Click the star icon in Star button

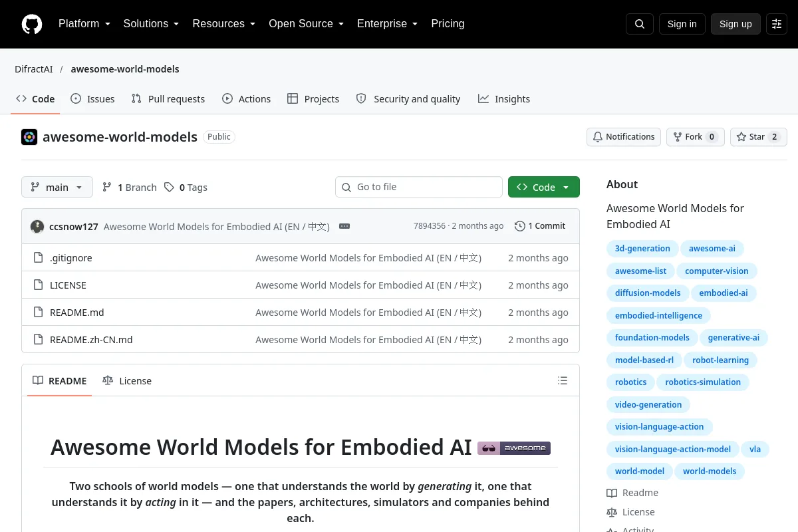(x=741, y=137)
